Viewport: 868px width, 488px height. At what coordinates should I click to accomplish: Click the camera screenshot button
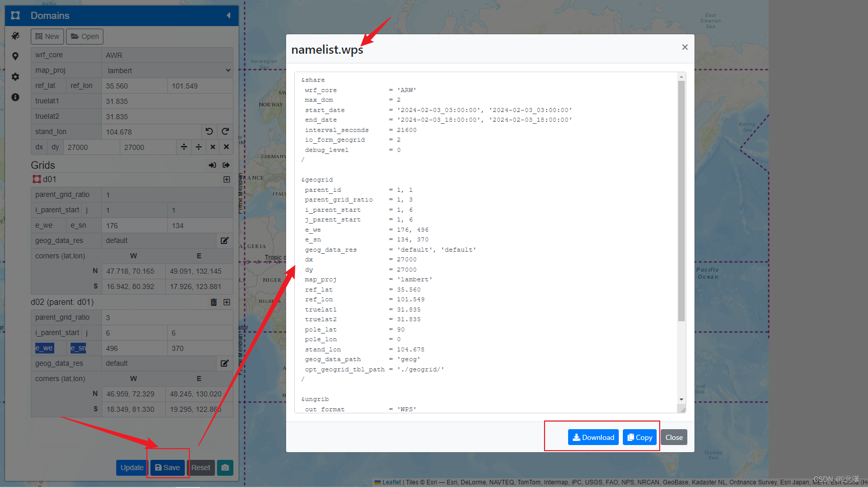225,468
